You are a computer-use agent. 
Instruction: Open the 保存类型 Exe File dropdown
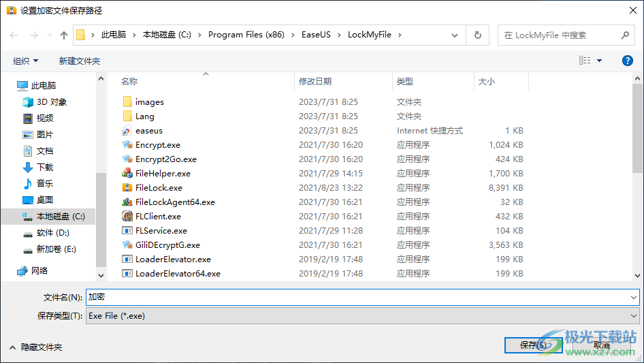[633, 316]
